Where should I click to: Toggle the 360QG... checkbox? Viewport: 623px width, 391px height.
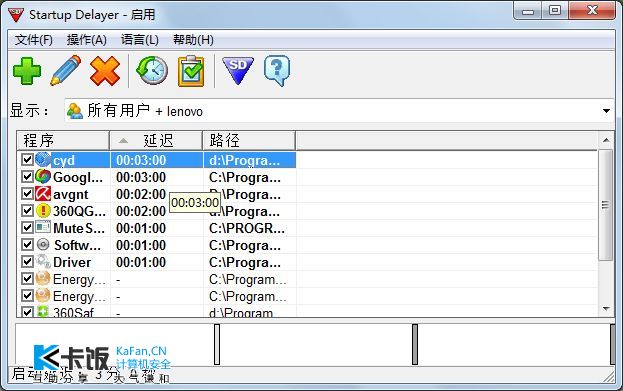click(27, 211)
